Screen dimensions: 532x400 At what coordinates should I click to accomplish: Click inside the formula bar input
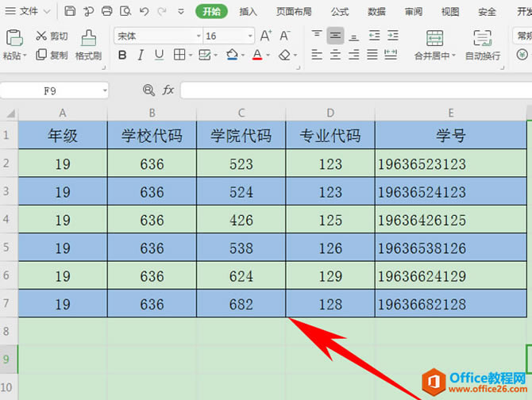(356, 90)
